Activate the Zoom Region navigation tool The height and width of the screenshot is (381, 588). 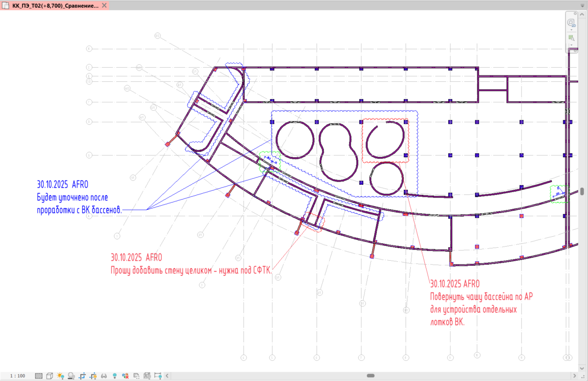[571, 38]
